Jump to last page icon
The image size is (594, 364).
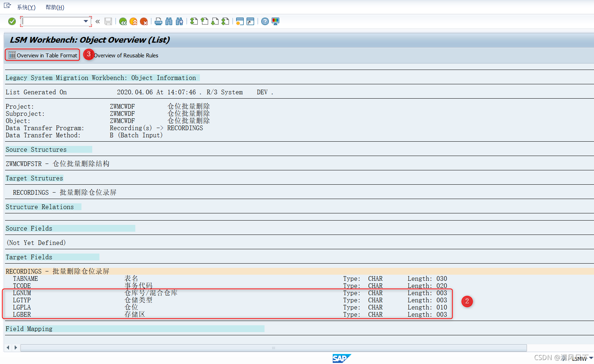coord(225,22)
